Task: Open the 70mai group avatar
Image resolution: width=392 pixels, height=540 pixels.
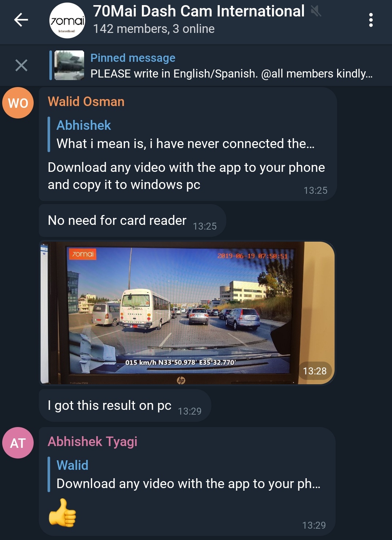Action: (x=67, y=20)
